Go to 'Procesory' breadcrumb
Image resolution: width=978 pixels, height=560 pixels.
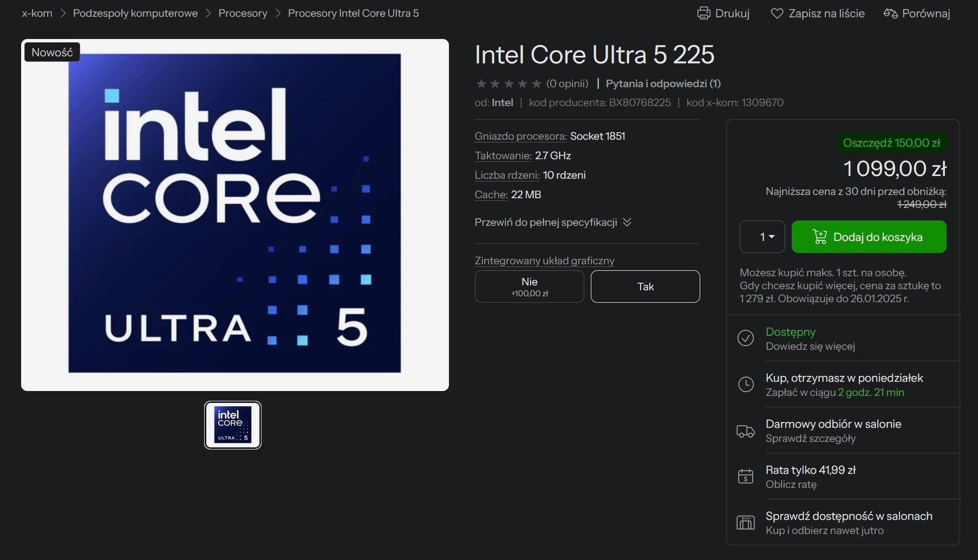click(243, 14)
